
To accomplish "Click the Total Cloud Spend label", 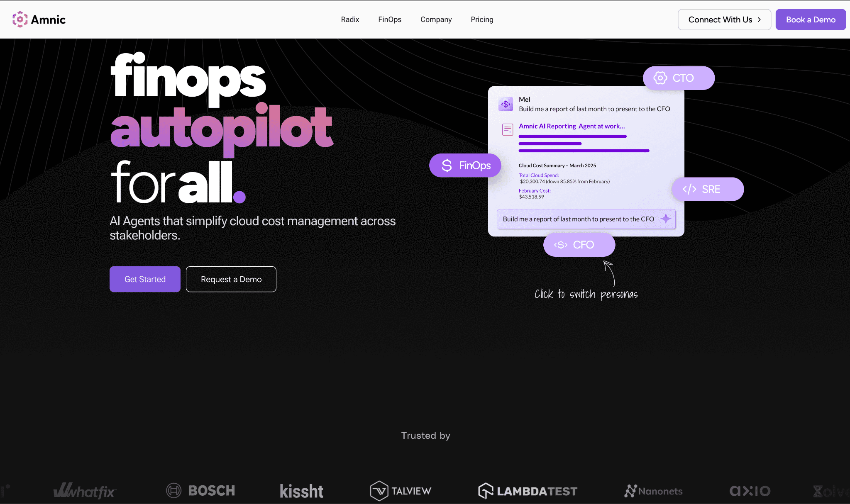I will pyautogui.click(x=539, y=175).
